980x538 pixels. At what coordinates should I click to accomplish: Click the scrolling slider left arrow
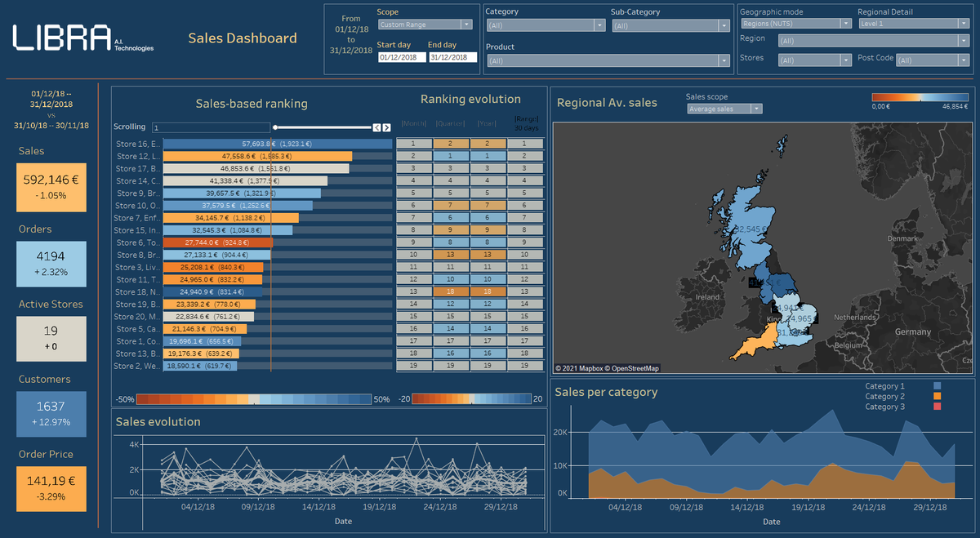pyautogui.click(x=376, y=127)
